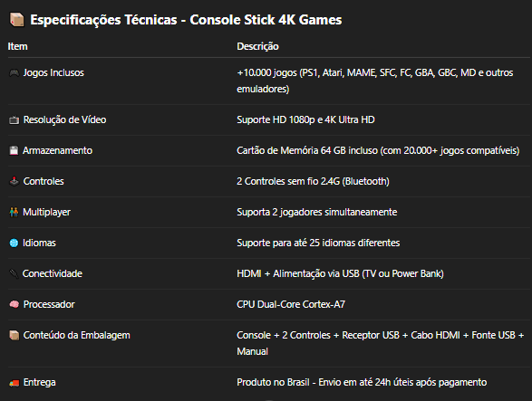
Task: Click the Item column header
Action: tap(17, 46)
